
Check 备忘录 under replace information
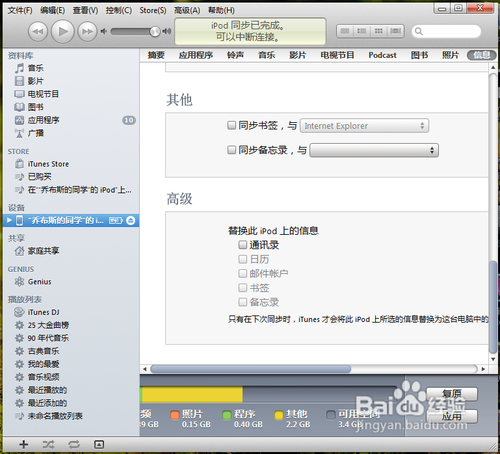coord(243,302)
